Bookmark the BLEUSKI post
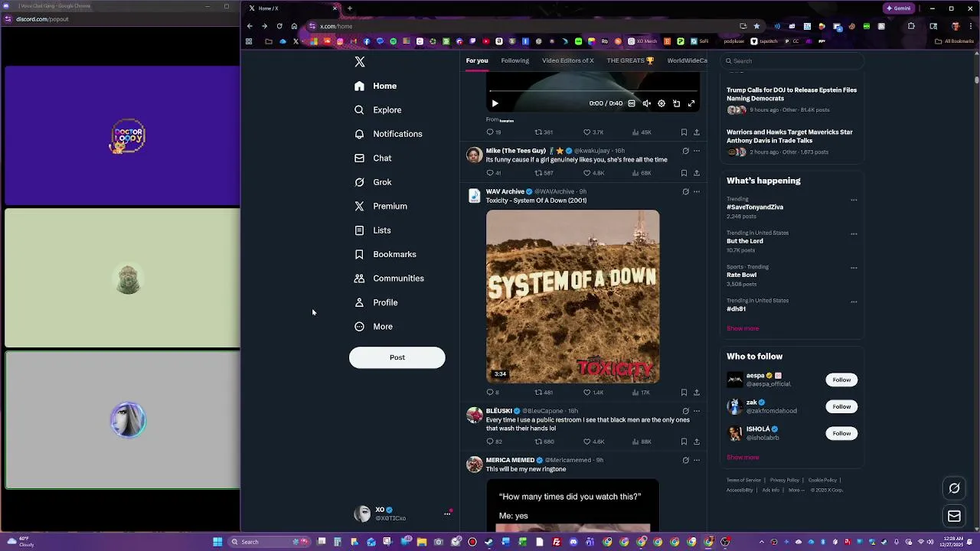The height and width of the screenshot is (551, 980). pyautogui.click(x=684, y=442)
